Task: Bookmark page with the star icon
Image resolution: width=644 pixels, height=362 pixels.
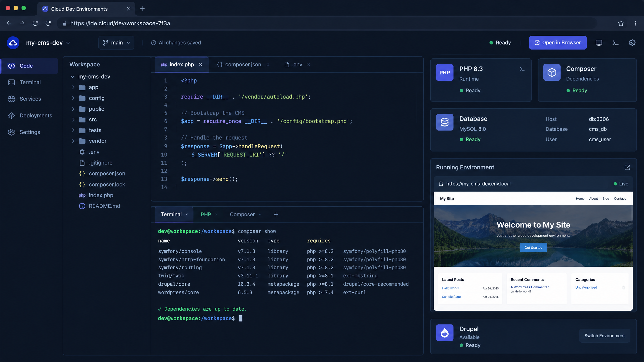Action: 621,23
